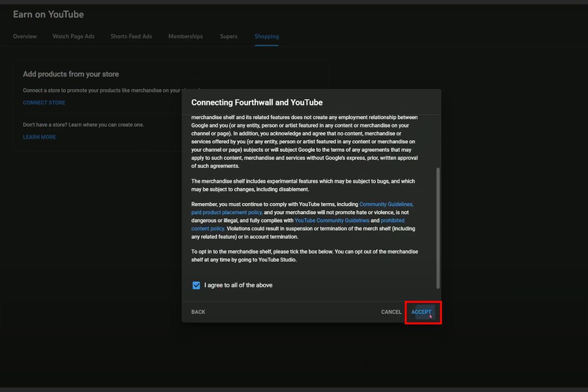The width and height of the screenshot is (588, 392).
Task: Click LEARN MORE about creating a store
Action: click(x=39, y=137)
